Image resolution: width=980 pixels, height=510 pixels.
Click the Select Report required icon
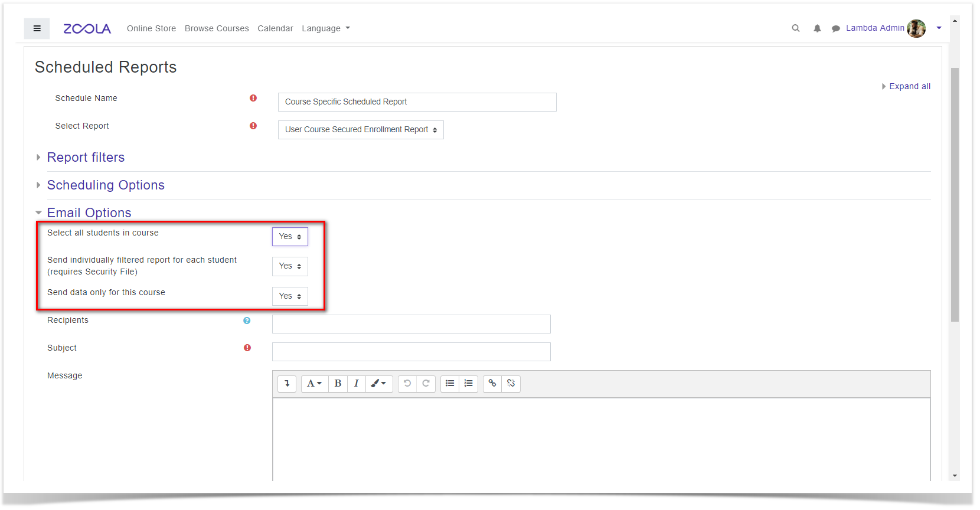click(x=253, y=126)
